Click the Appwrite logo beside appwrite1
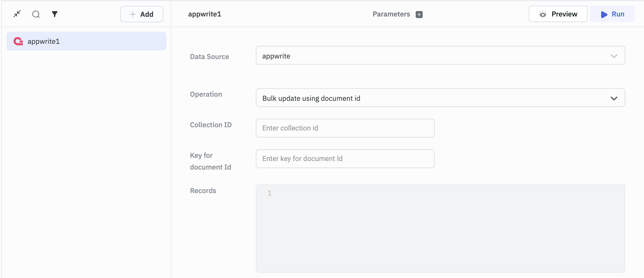The height and width of the screenshot is (278, 644). tap(18, 41)
